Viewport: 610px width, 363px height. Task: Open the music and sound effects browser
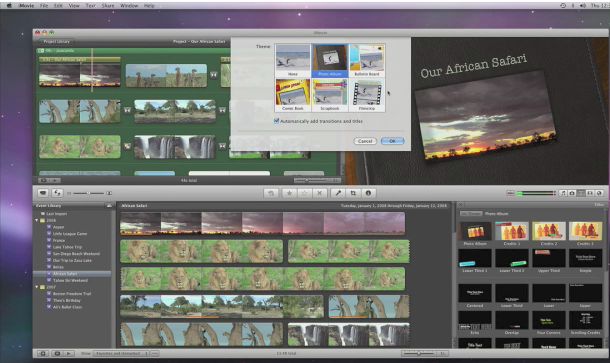[563, 193]
